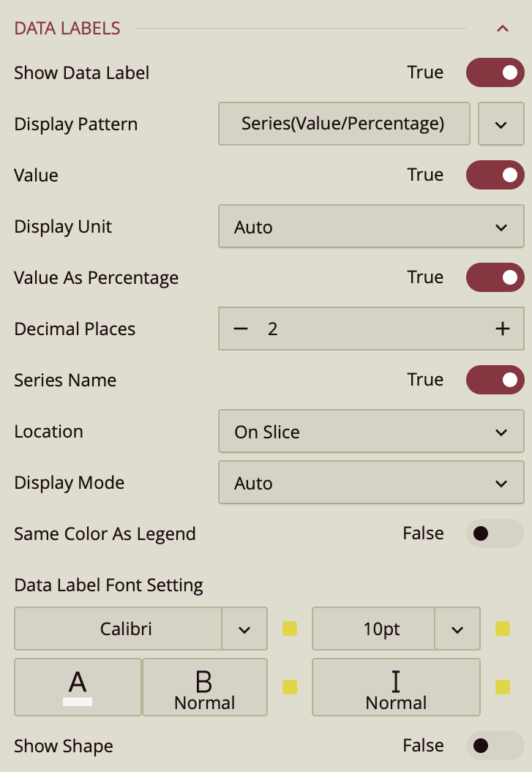Image resolution: width=532 pixels, height=772 pixels.
Task: Enable Same Color As Legend
Action: (495, 533)
